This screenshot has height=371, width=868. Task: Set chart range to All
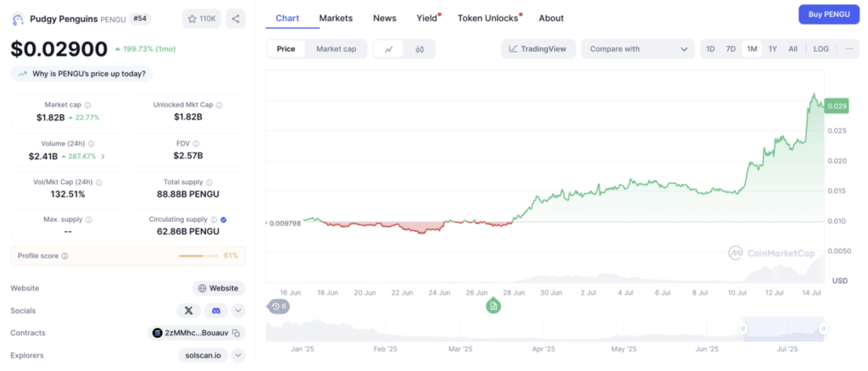(x=793, y=48)
